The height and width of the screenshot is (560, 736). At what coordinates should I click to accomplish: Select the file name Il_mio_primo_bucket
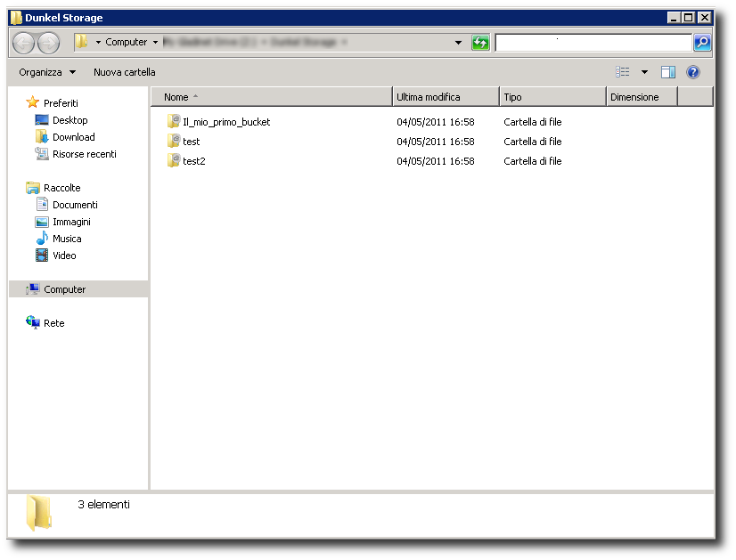pos(226,122)
